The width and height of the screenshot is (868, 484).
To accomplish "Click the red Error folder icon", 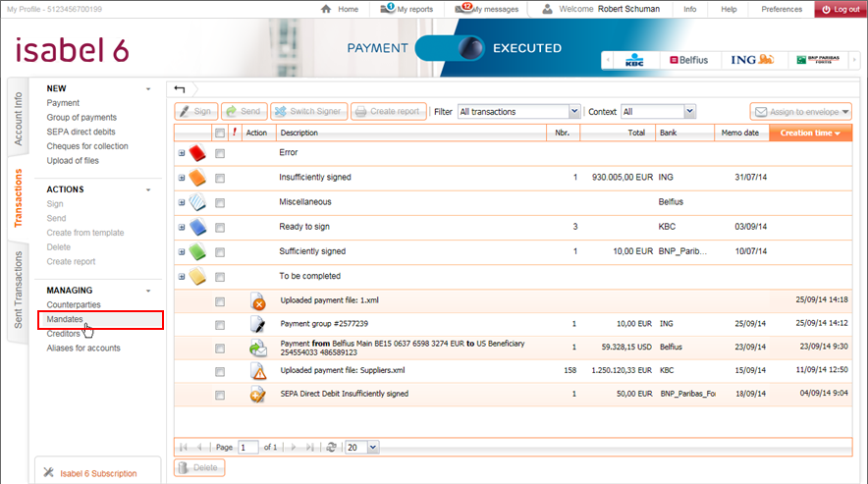I will 197,153.
